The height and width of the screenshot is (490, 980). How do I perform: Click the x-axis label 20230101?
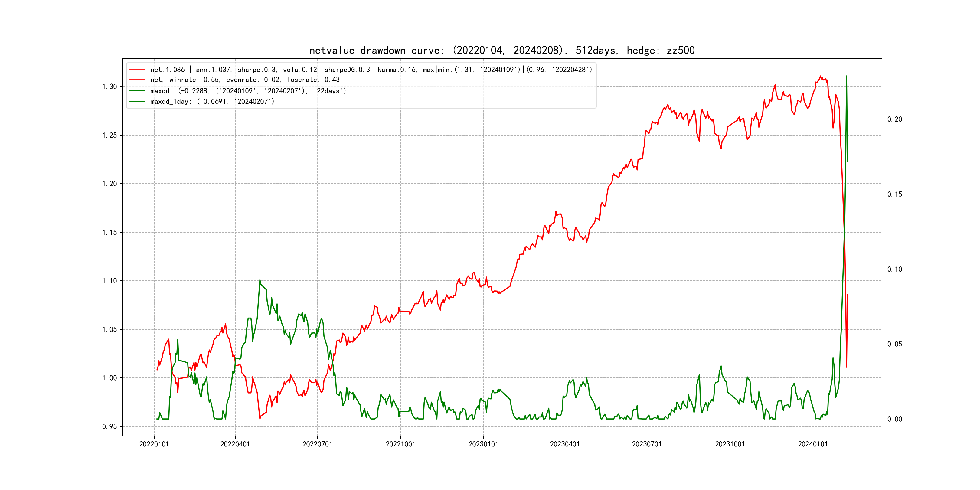click(483, 444)
